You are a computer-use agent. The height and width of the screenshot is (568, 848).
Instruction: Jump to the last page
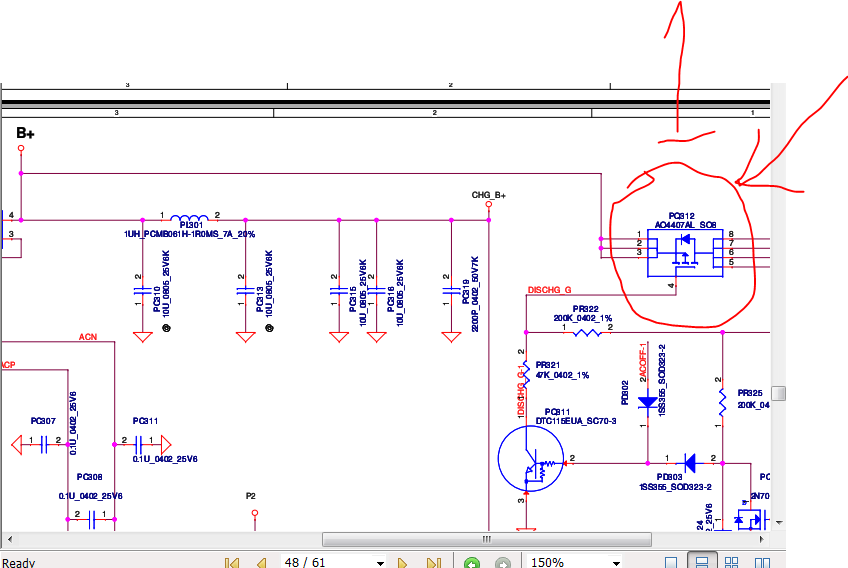(x=434, y=563)
